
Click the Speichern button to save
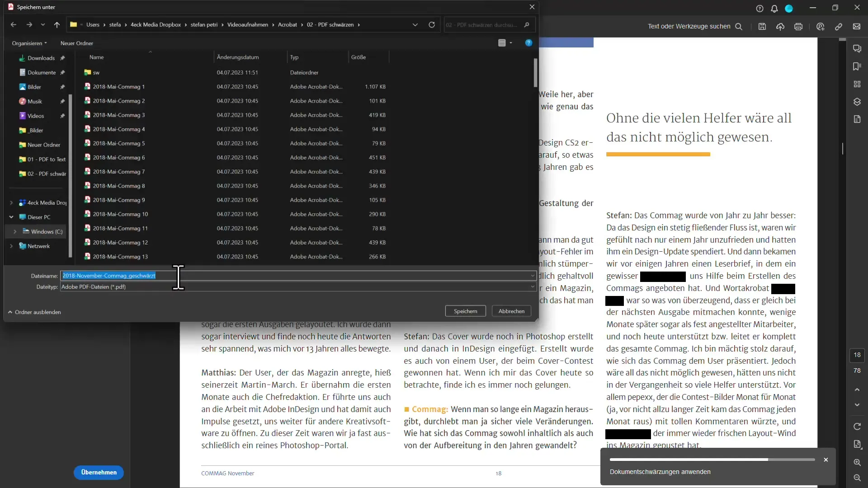click(466, 310)
